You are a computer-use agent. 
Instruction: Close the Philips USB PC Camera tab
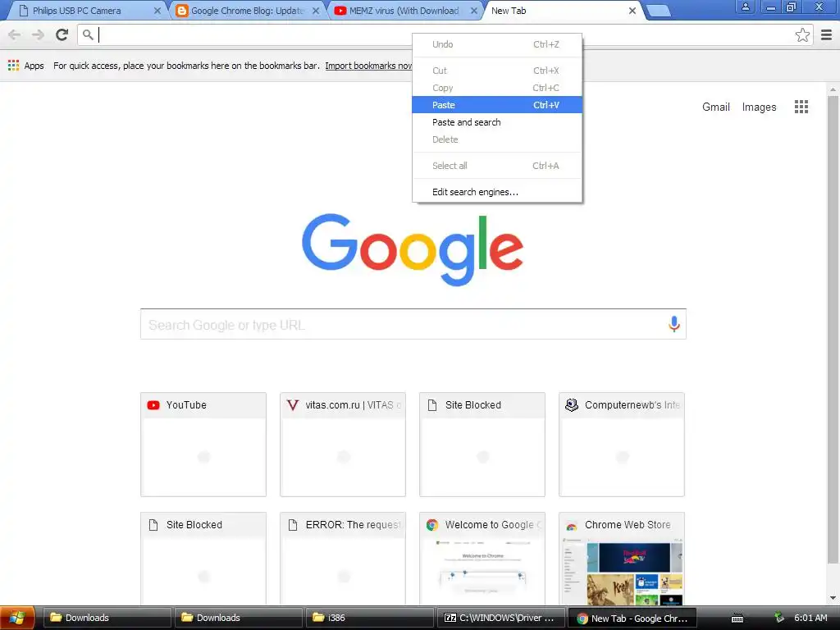tap(157, 11)
